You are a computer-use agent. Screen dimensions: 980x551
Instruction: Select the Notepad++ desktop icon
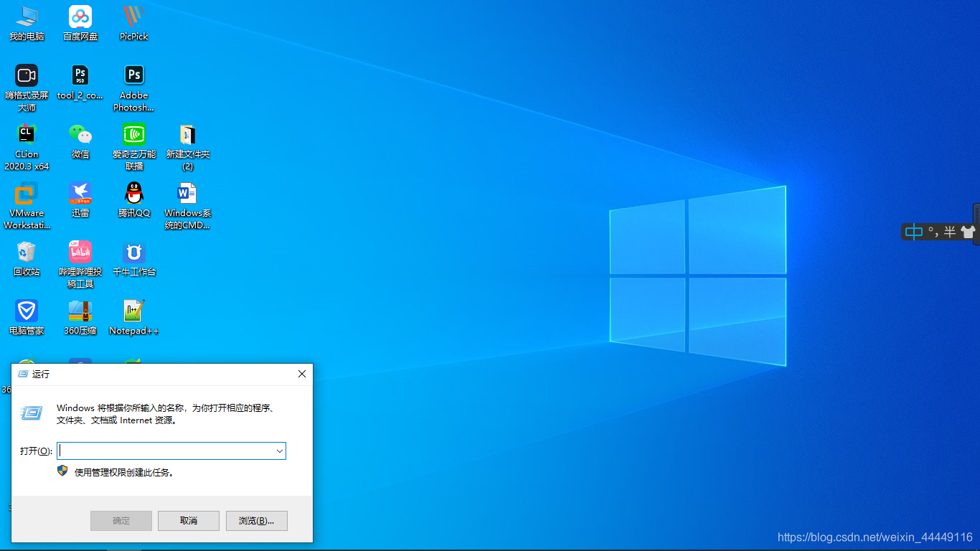click(133, 317)
